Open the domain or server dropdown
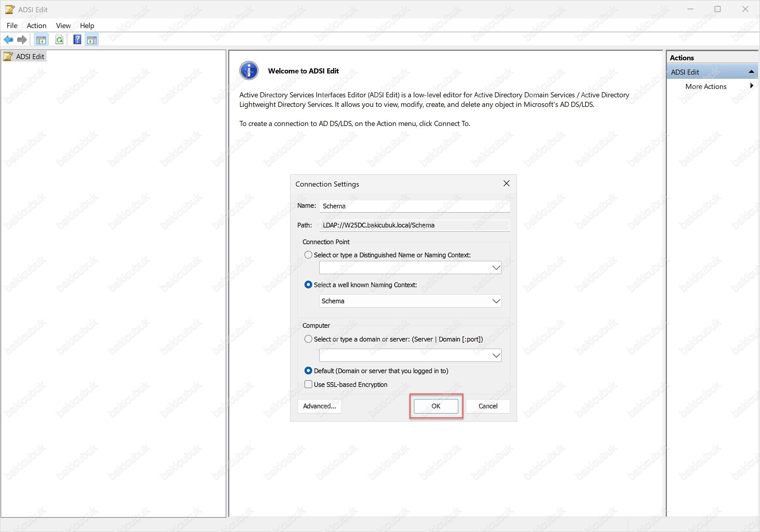Screen dimensions: 760x532 pyautogui.click(x=496, y=355)
